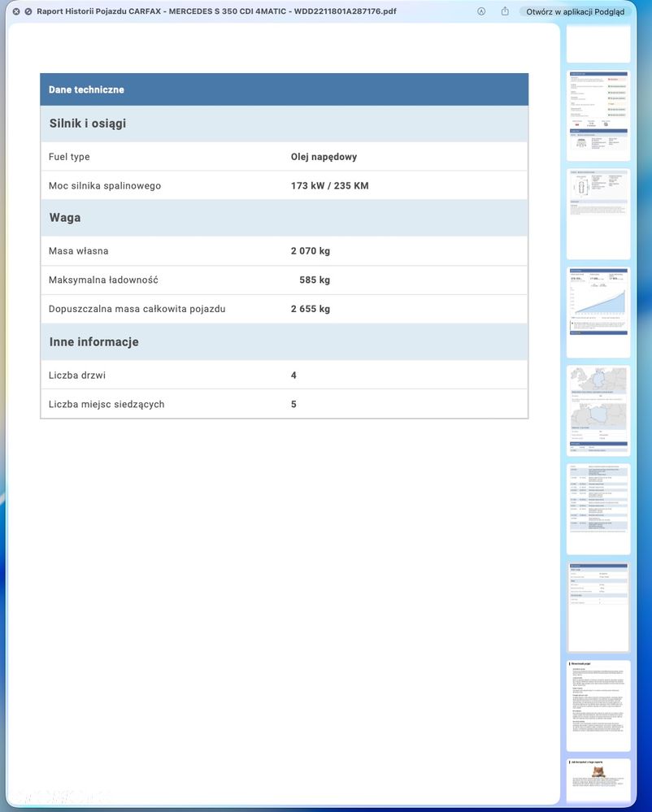
Task: Click the 'Inne informacje' section heading
Action: click(93, 341)
